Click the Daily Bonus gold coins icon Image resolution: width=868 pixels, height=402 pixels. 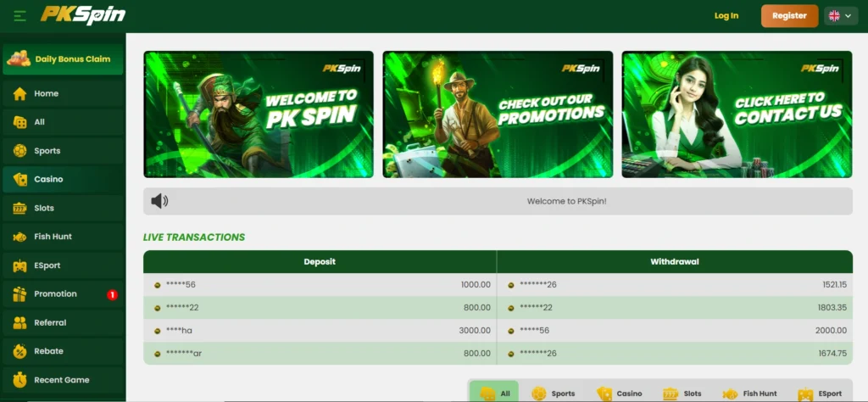pos(19,59)
